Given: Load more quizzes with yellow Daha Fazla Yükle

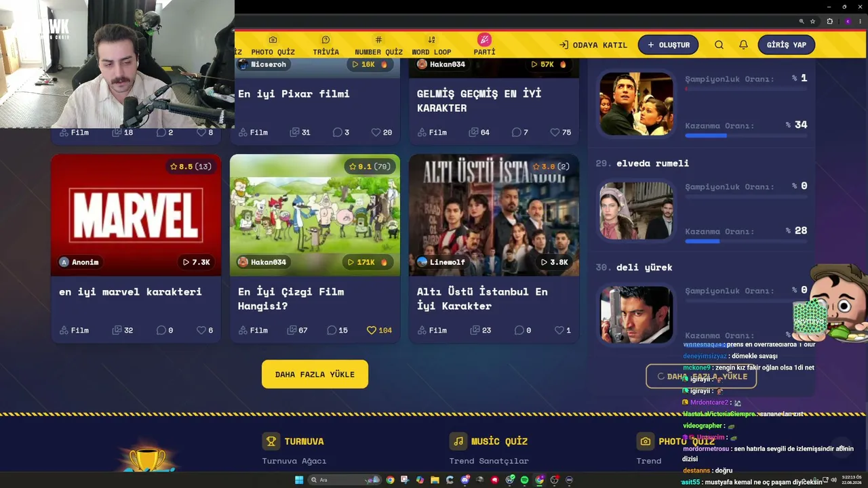Looking at the screenshot, I should 315,374.
